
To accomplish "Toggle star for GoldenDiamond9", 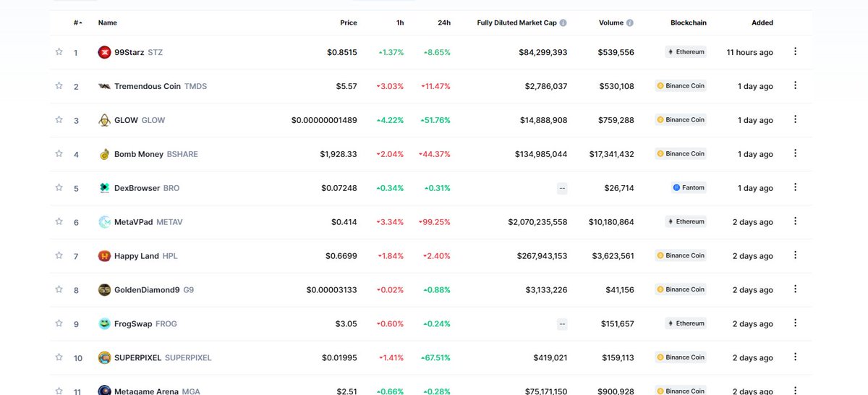I will point(59,289).
